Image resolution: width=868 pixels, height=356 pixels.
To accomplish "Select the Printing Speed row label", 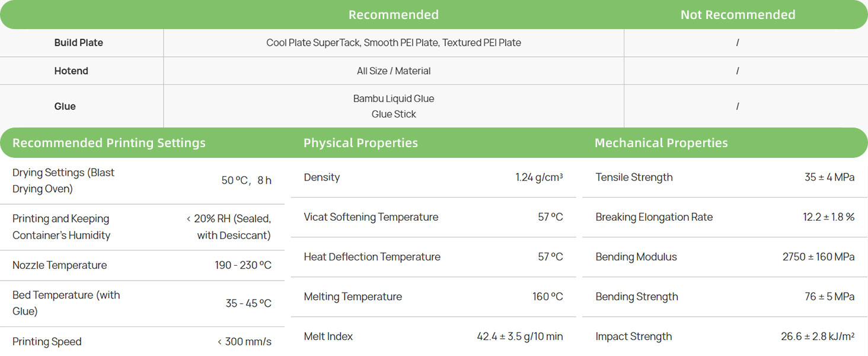I will [x=47, y=342].
